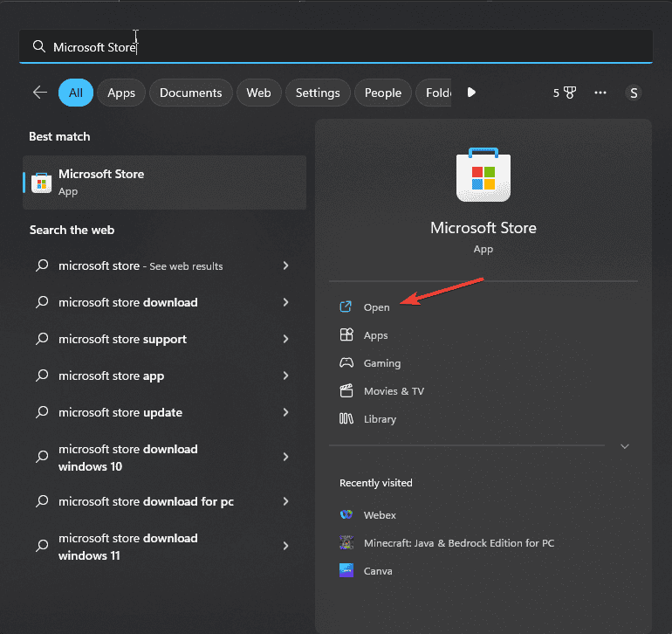Expand microsoft store download suggestion arrow
Image resolution: width=672 pixels, height=634 pixels.
coord(285,302)
